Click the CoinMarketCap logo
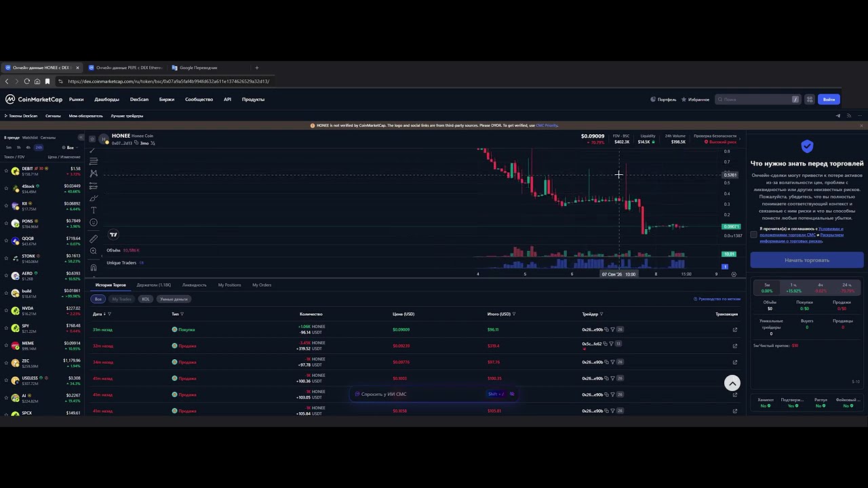 coord(34,100)
